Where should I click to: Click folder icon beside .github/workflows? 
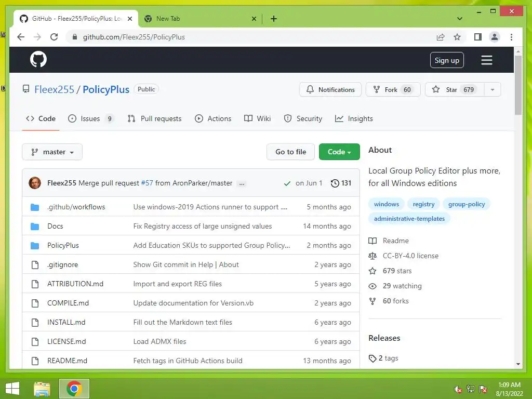(x=35, y=207)
